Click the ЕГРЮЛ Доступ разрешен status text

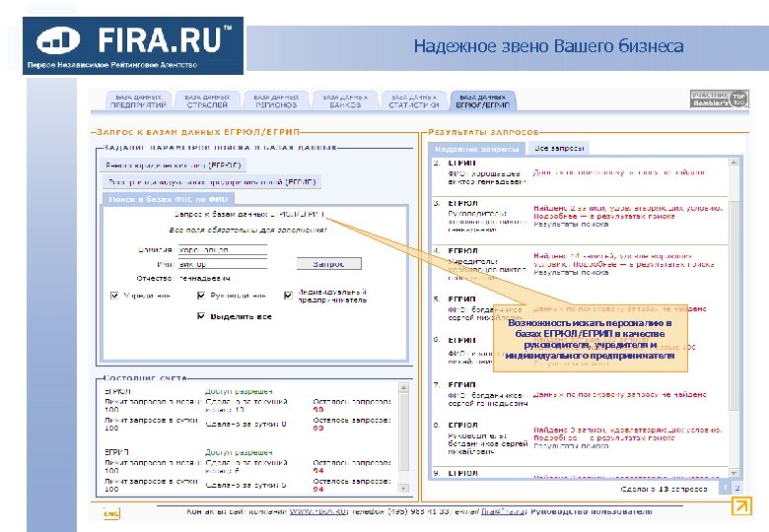[x=239, y=391]
